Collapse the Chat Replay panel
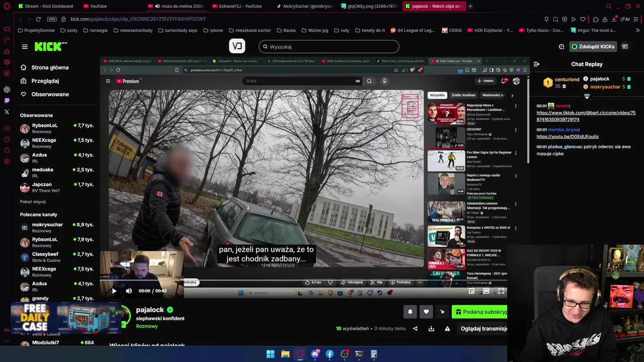The width and height of the screenshot is (644, 362). click(x=536, y=64)
